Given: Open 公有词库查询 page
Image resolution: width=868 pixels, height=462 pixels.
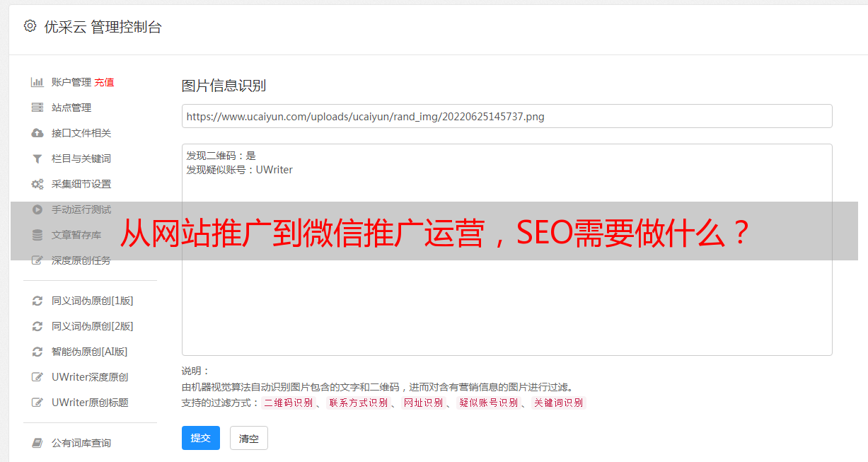Looking at the screenshot, I should tap(81, 443).
